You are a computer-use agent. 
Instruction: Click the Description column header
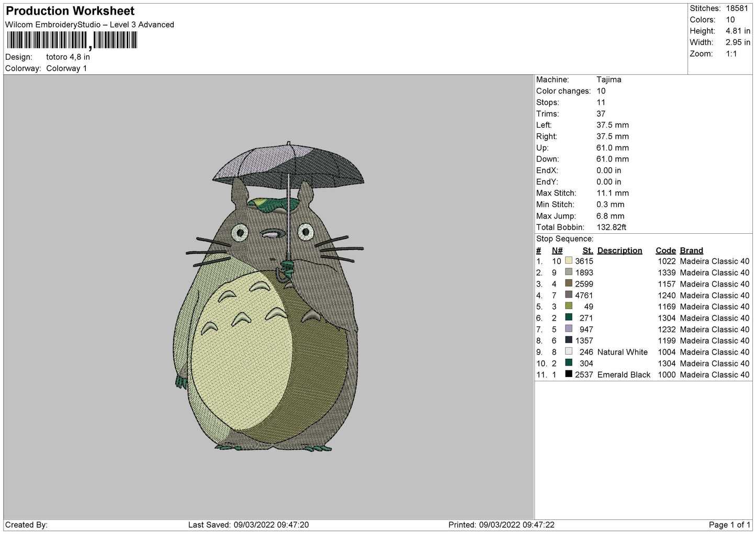click(x=619, y=251)
